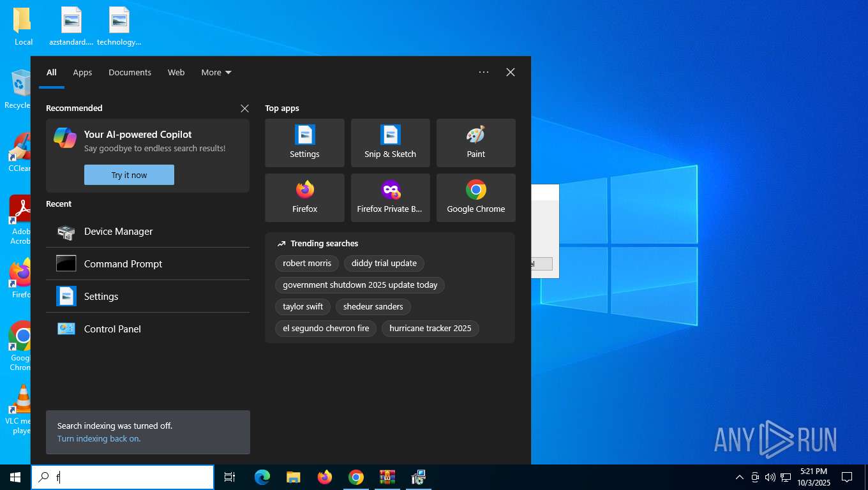Screen dimensions: 868x490
Task: Click the volume speaker tray icon
Action: pyautogui.click(x=770, y=477)
